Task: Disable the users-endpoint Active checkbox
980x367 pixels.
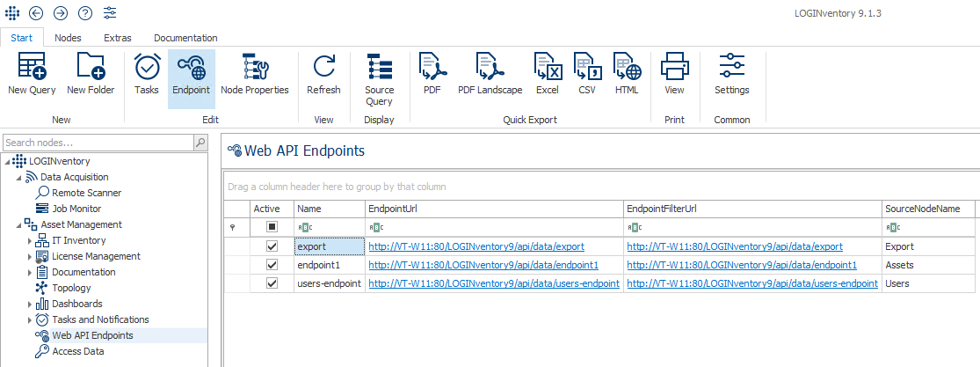Action: click(x=271, y=283)
